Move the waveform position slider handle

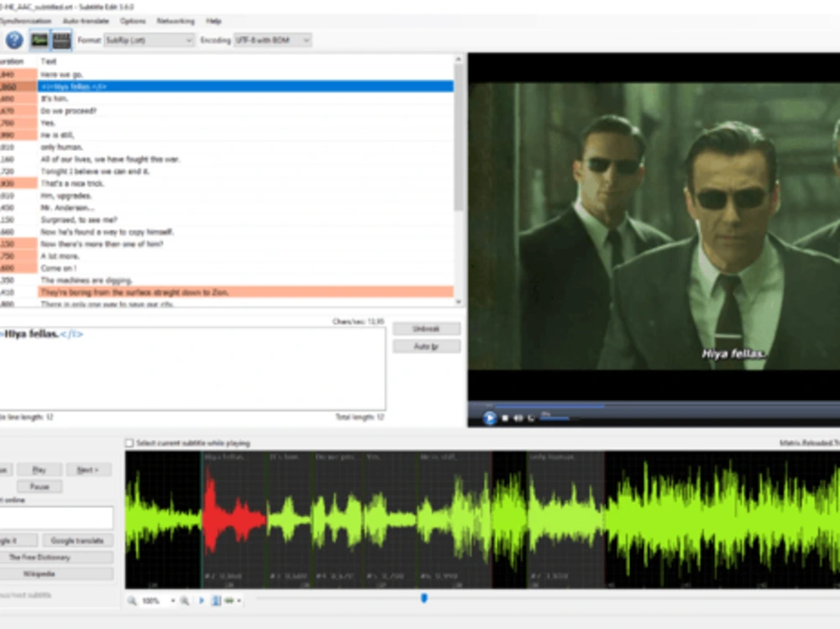[x=424, y=598]
